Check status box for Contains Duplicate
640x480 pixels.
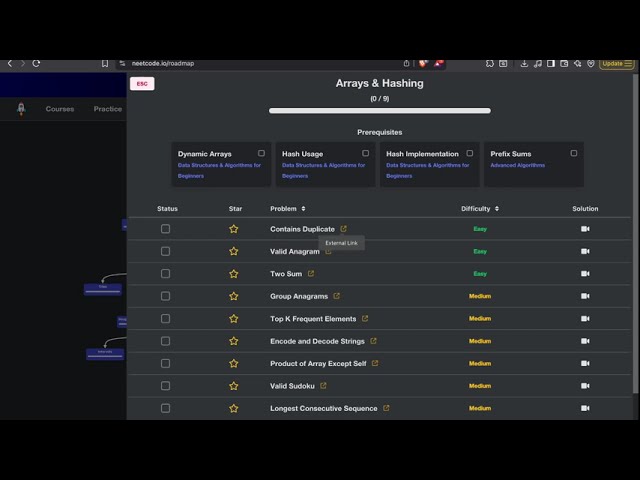(165, 229)
